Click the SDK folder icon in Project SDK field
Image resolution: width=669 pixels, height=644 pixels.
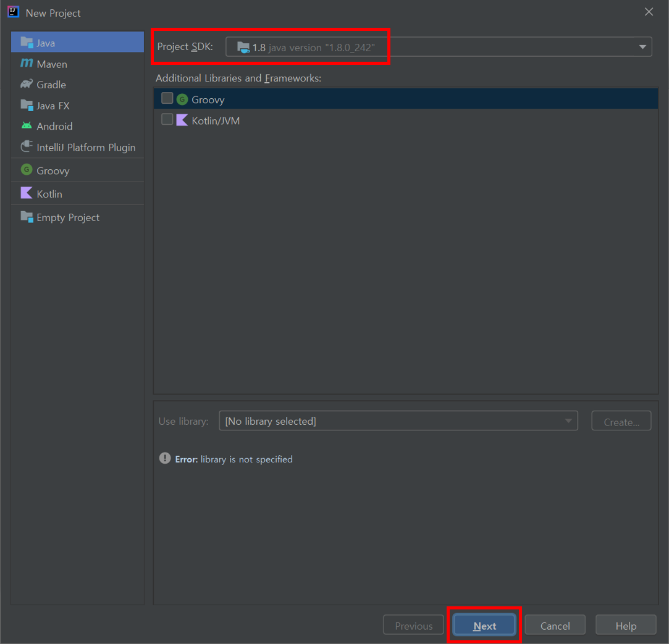pos(243,48)
